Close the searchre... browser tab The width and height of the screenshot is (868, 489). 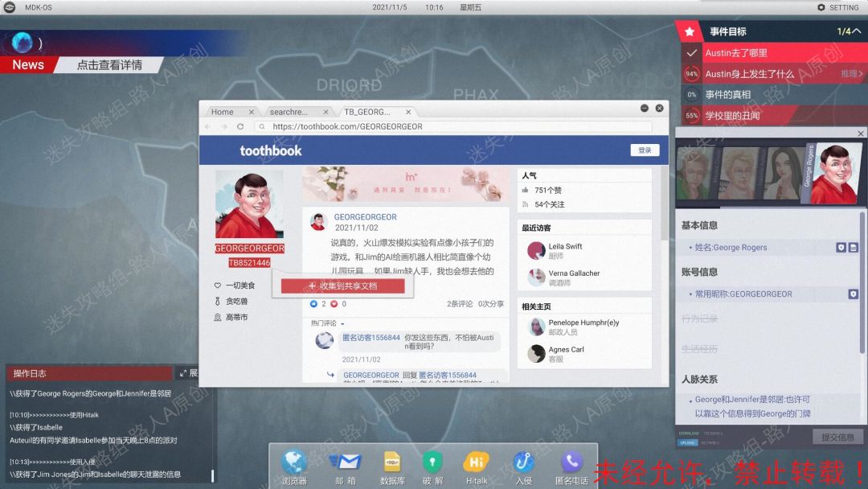click(x=325, y=112)
